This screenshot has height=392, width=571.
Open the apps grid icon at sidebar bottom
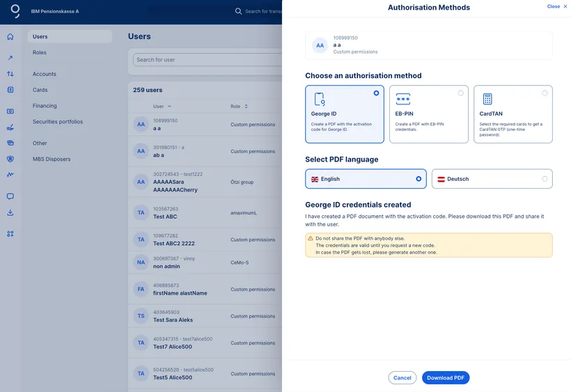(10, 234)
